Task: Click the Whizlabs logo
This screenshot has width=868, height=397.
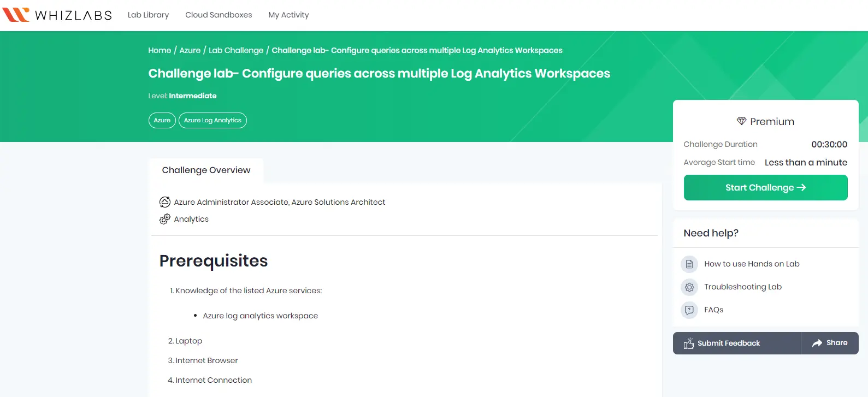Action: tap(57, 15)
